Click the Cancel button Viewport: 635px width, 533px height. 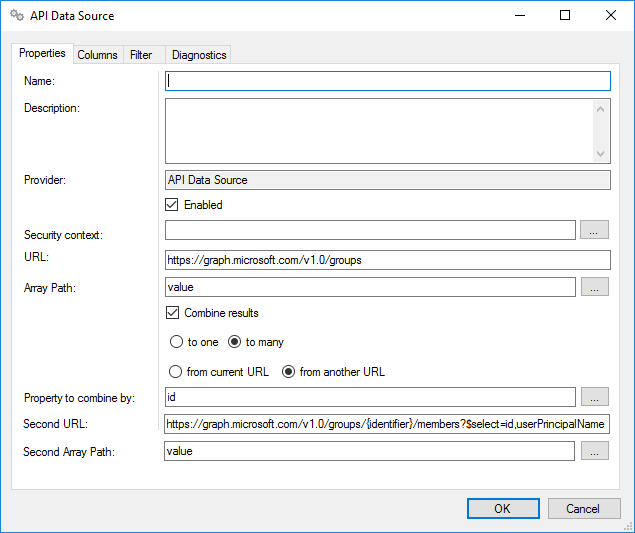pyautogui.click(x=582, y=508)
